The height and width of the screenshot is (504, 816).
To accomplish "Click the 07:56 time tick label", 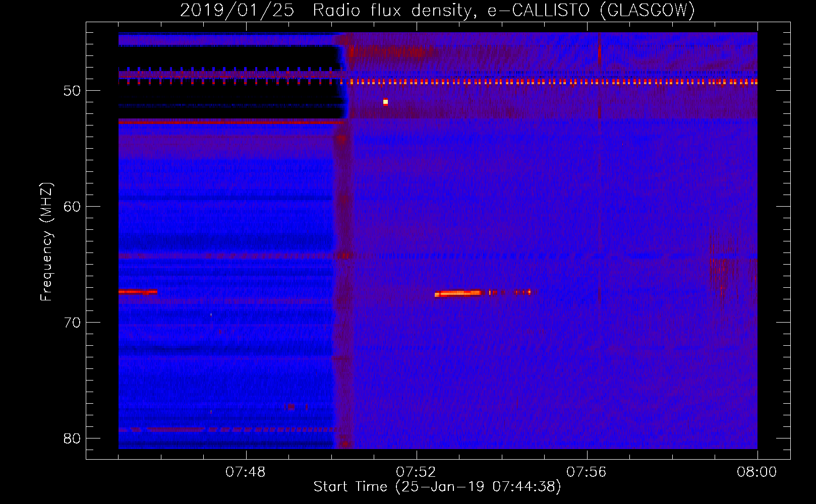I will 587,472.
